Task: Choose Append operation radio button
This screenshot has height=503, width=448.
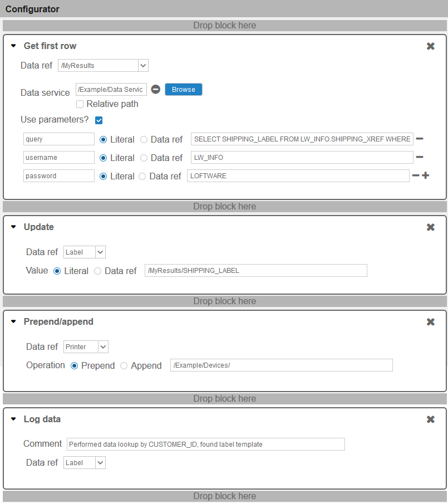Action: [x=124, y=366]
